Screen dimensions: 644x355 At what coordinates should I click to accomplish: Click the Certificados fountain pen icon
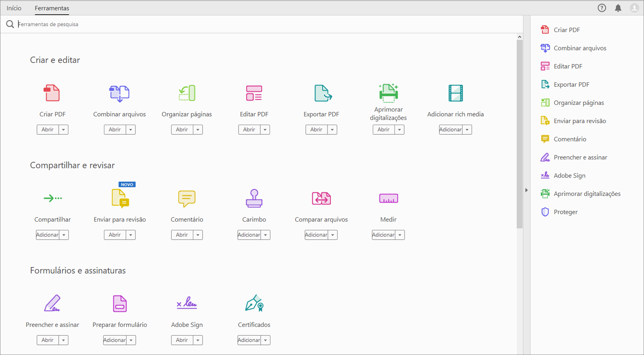coord(254,303)
